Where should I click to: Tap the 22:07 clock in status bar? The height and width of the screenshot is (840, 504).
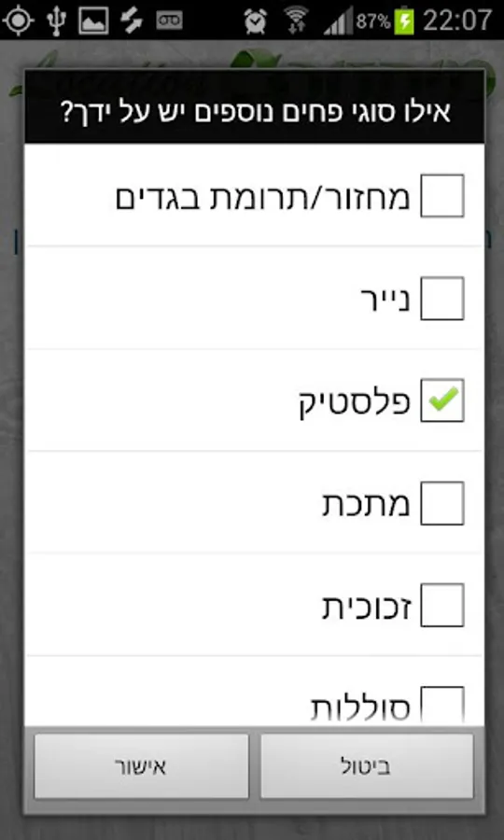457,21
